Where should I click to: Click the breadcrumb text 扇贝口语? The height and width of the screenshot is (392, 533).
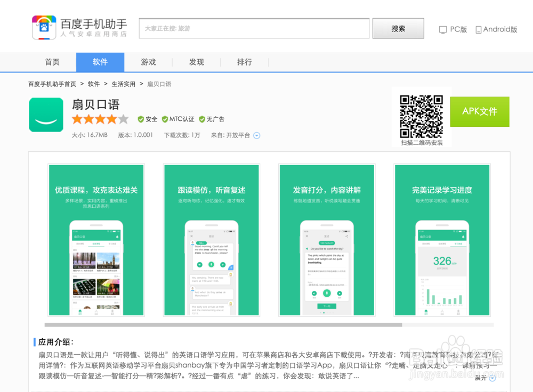(x=159, y=84)
